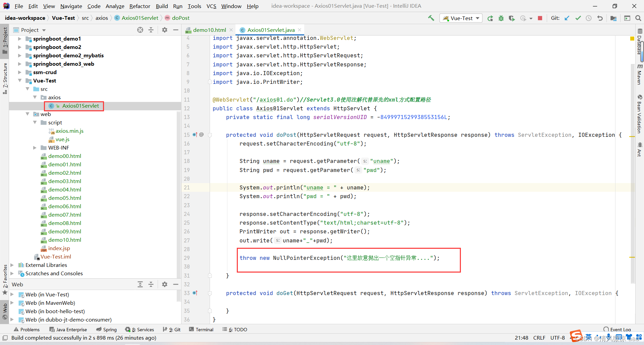Click the fold toggle on line 15
Screen dimensions: 644x345
pyautogui.click(x=210, y=135)
